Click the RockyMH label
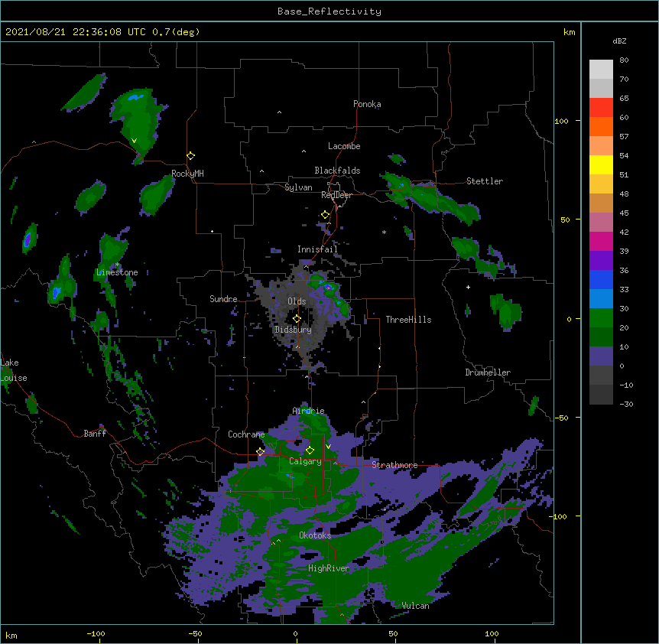This screenshot has width=659, height=644. 187,174
